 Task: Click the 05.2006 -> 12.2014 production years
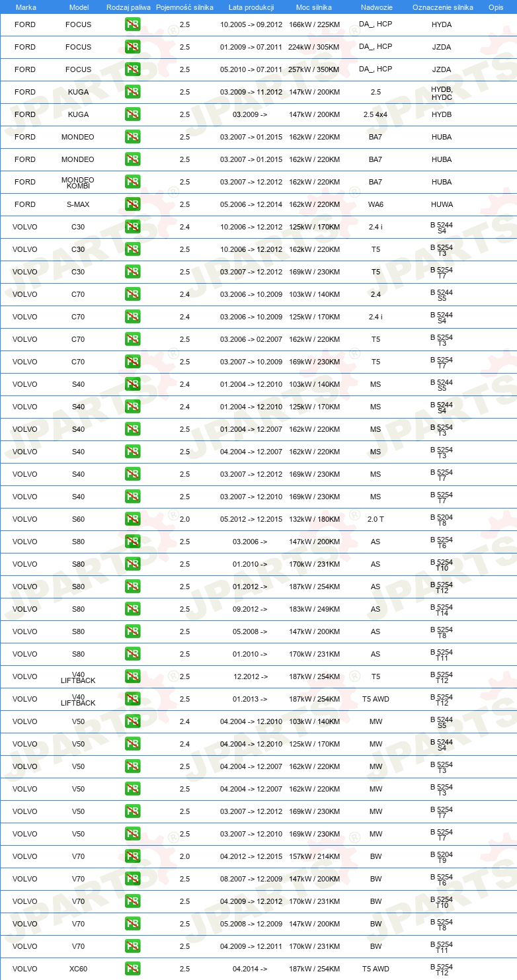[x=251, y=204]
